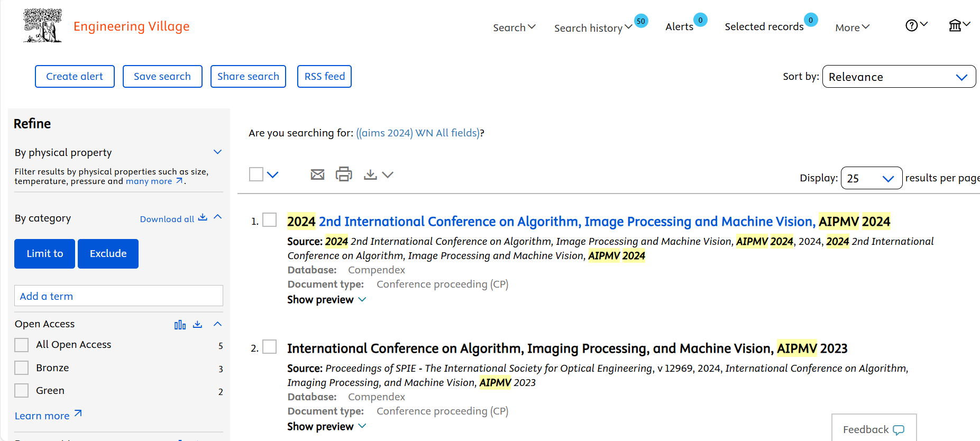
Task: Expand Show preview for result 1
Action: pyautogui.click(x=326, y=299)
